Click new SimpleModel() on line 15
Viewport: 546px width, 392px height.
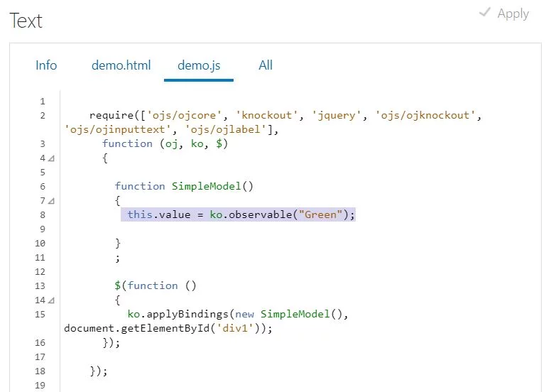[x=289, y=314]
